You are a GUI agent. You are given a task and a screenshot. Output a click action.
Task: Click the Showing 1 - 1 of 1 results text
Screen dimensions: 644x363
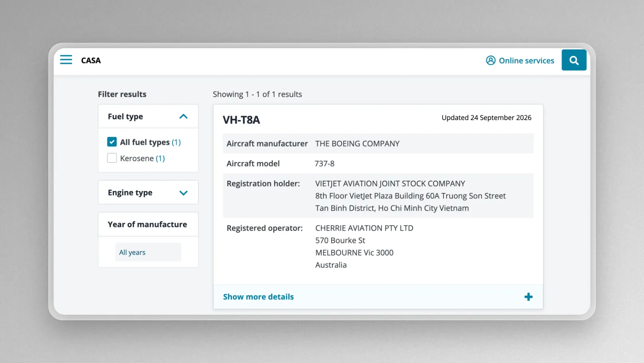tap(257, 94)
